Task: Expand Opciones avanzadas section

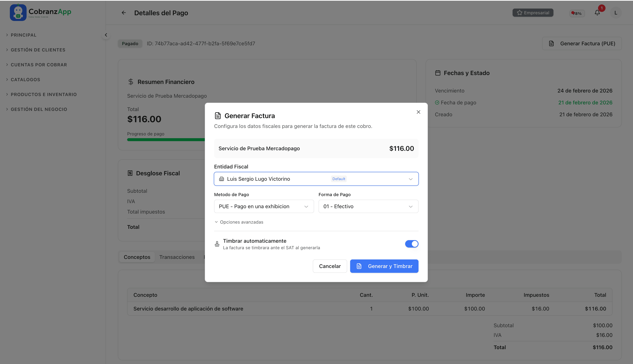Action: (x=239, y=222)
